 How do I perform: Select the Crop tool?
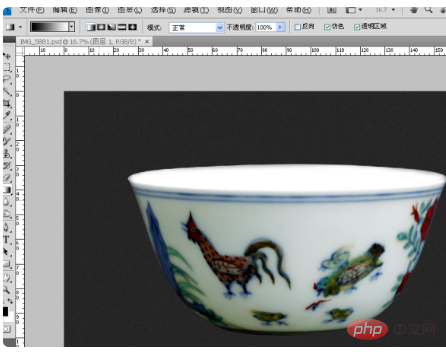7,103
